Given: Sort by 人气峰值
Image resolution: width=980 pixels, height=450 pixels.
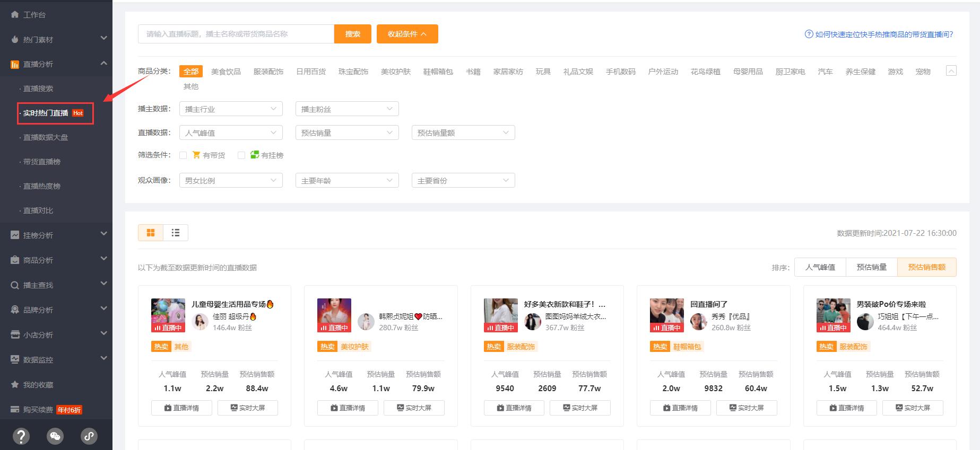Looking at the screenshot, I should (x=820, y=267).
